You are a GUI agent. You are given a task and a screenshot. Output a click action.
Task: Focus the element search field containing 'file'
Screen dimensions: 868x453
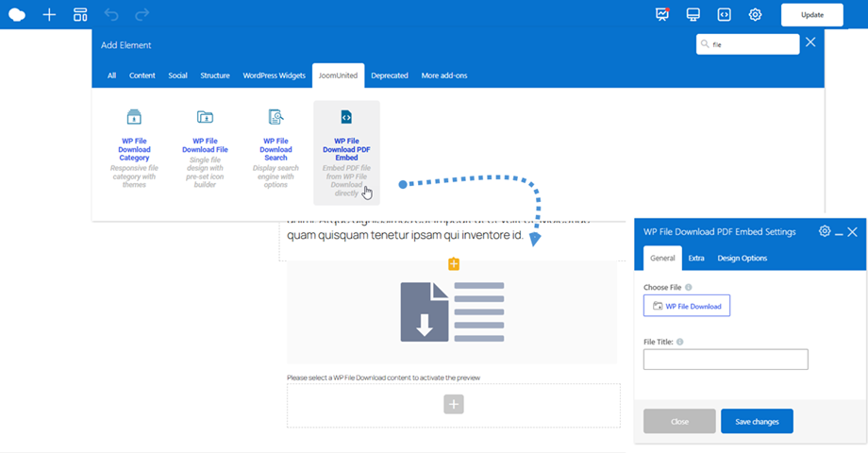(x=748, y=44)
